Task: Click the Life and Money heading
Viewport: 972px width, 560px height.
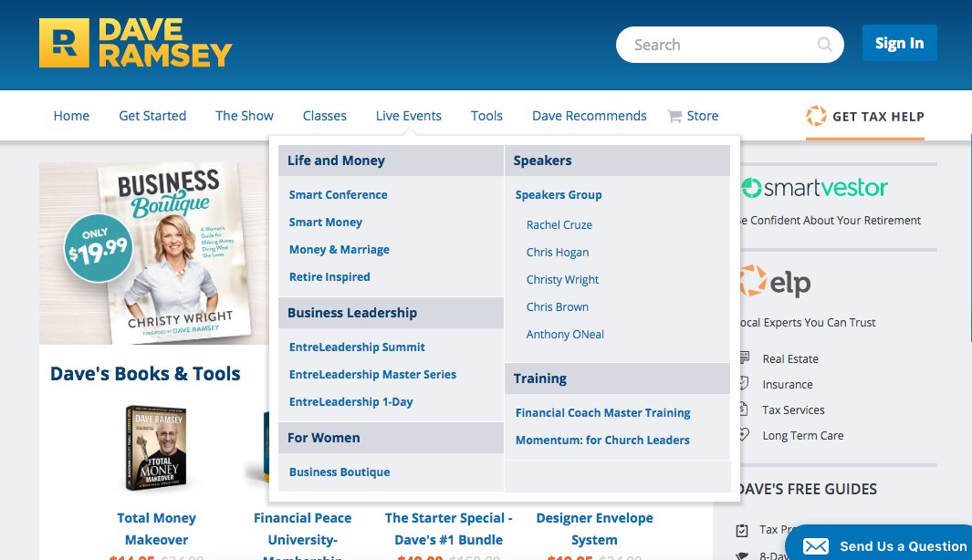Action: [336, 161]
